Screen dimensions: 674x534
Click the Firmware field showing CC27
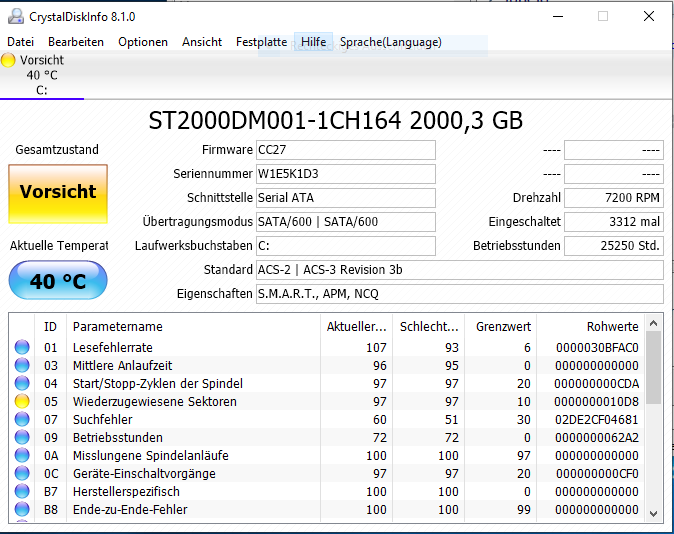point(346,150)
